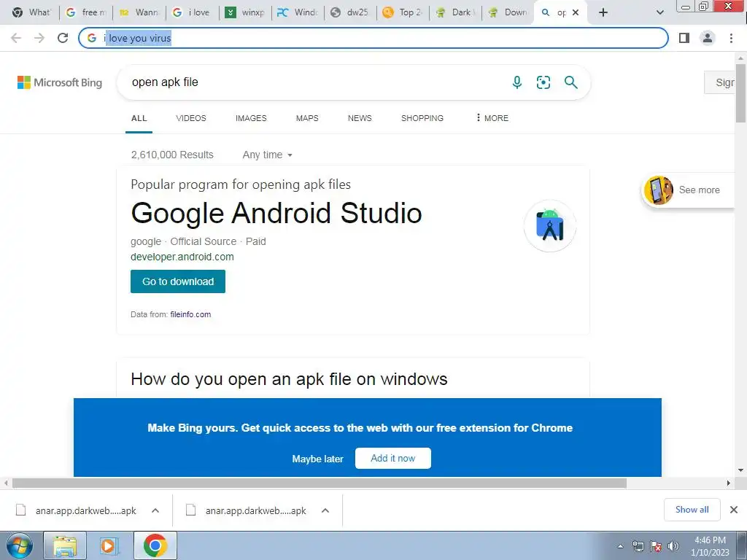Screen dimensions: 747x560
Task: Click the Sign in button
Action: click(720, 82)
